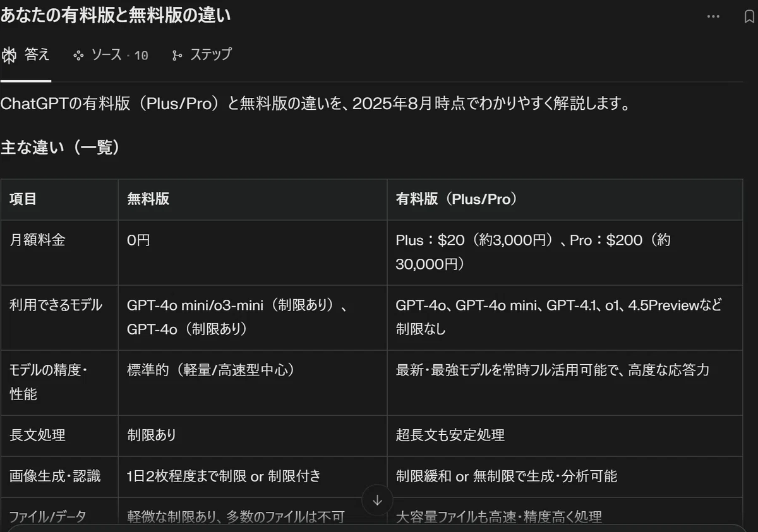
Task: Open the ステップ tab
Action: coord(202,56)
